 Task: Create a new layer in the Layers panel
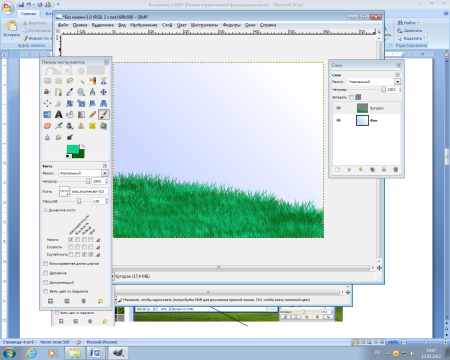coord(337,170)
